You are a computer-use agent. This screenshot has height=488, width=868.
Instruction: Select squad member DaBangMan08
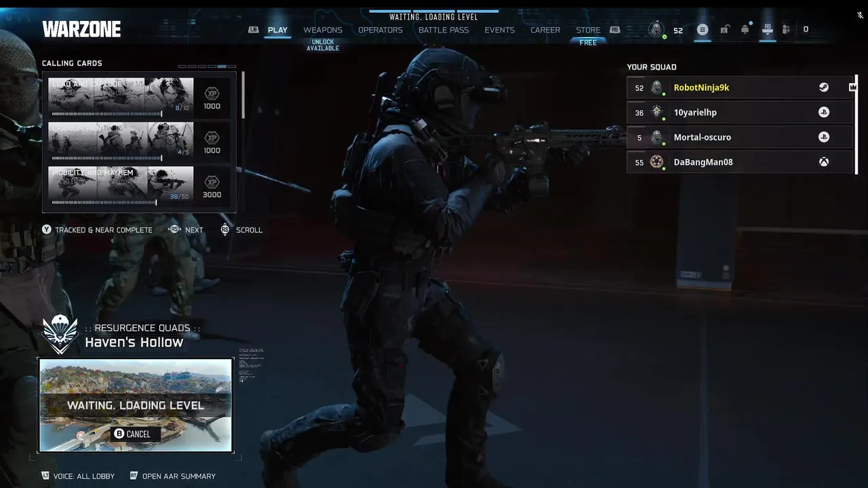(739, 162)
